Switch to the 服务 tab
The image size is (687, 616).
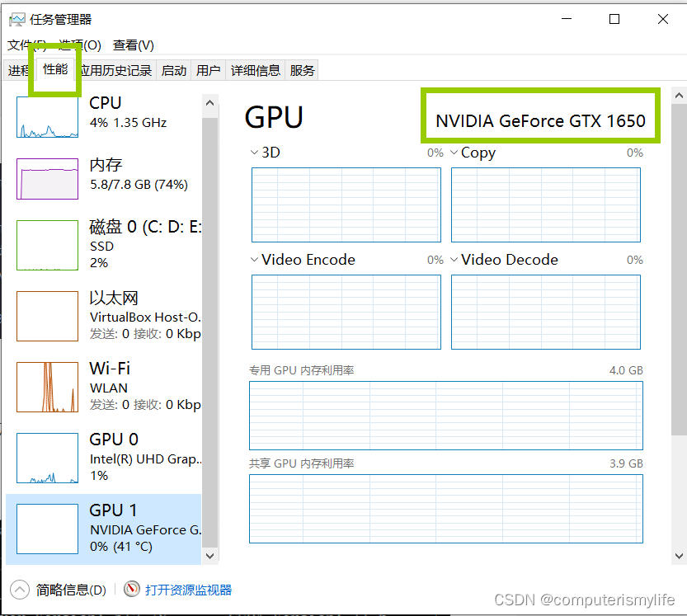click(302, 71)
